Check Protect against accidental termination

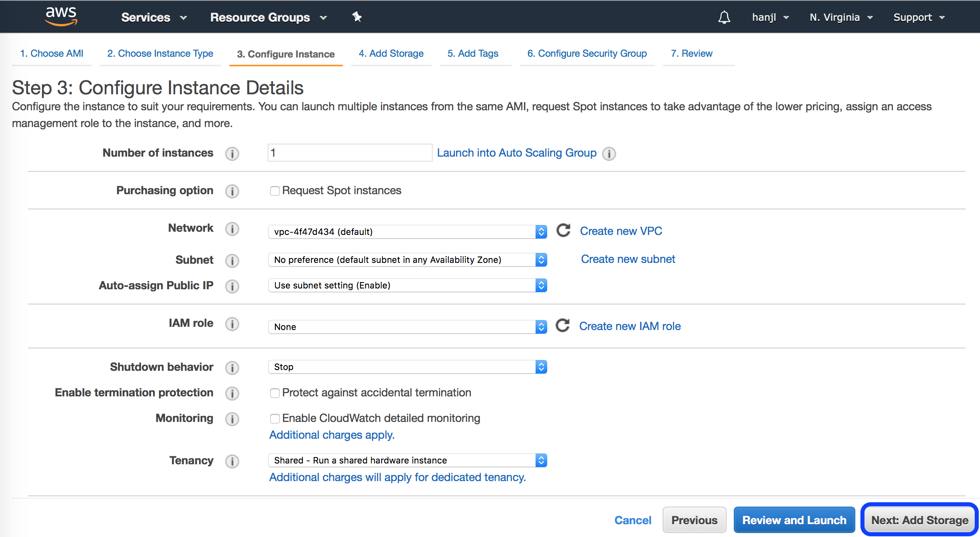(275, 393)
